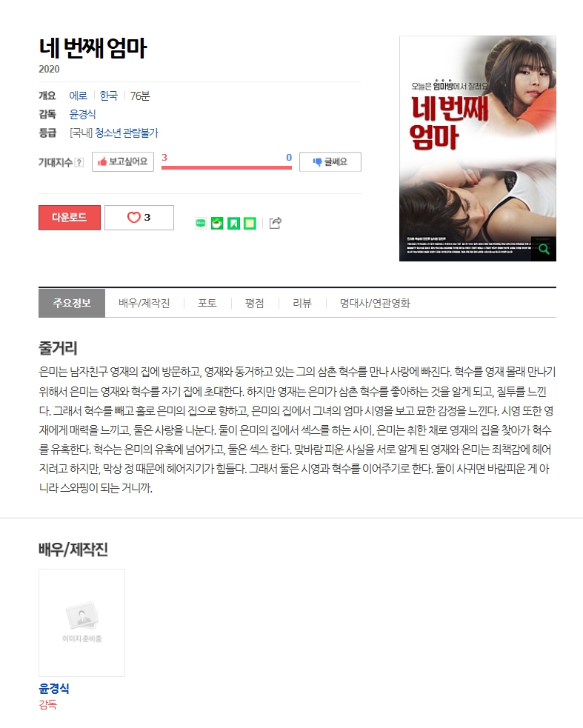The width and height of the screenshot is (583, 728).
Task: Click the yellow memo share icon
Action: click(250, 224)
